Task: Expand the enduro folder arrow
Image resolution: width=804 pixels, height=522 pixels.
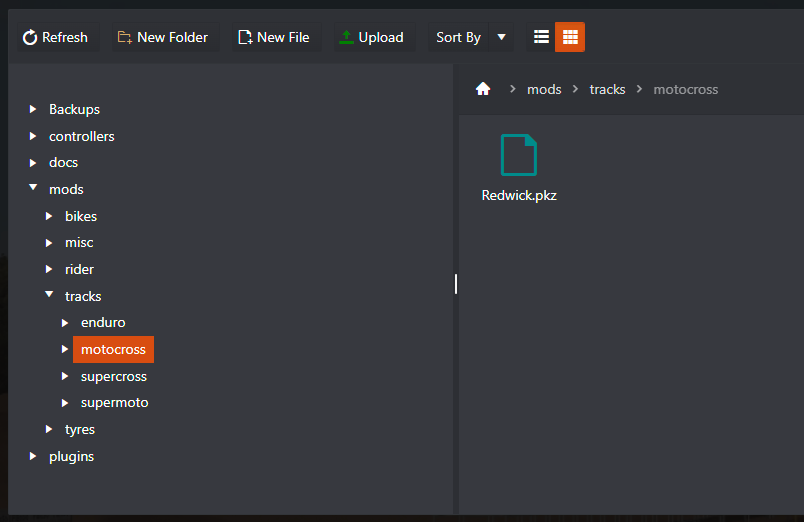Action: coord(65,323)
